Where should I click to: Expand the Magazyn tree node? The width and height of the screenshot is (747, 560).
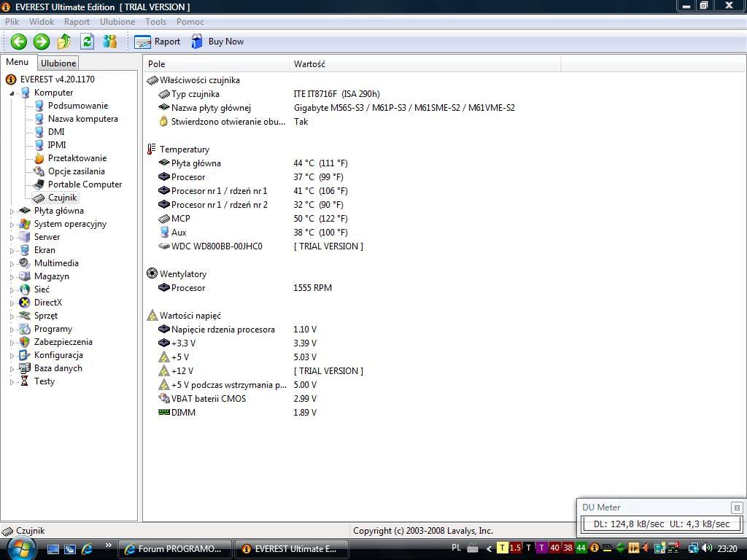(x=12, y=276)
